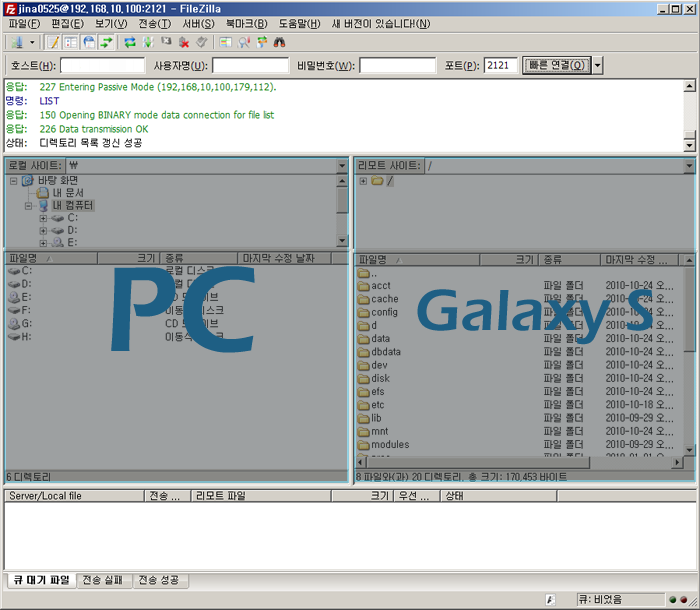700x610 pixels.
Task: Expand the remote root / tree node
Action: 363,181
